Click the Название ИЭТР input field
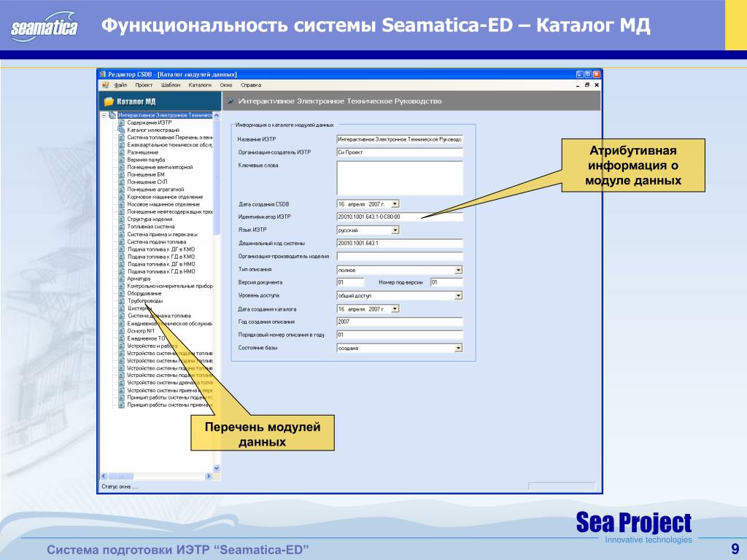Image resolution: width=747 pixels, height=560 pixels. tap(400, 139)
